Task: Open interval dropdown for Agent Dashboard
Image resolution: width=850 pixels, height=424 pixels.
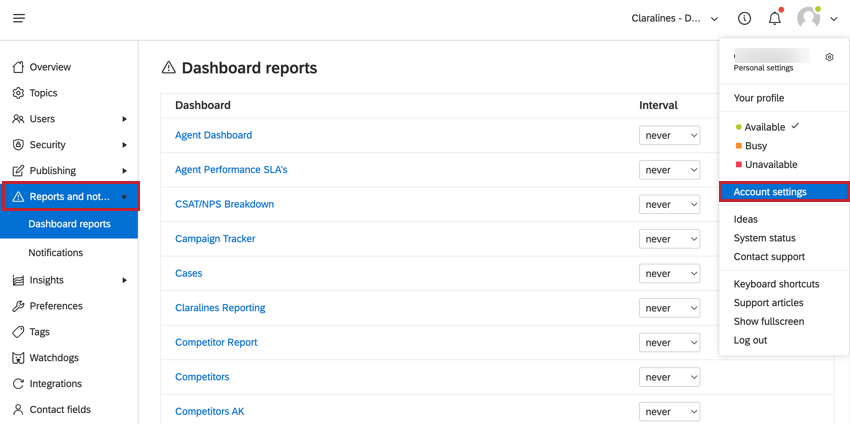Action: [x=669, y=136]
